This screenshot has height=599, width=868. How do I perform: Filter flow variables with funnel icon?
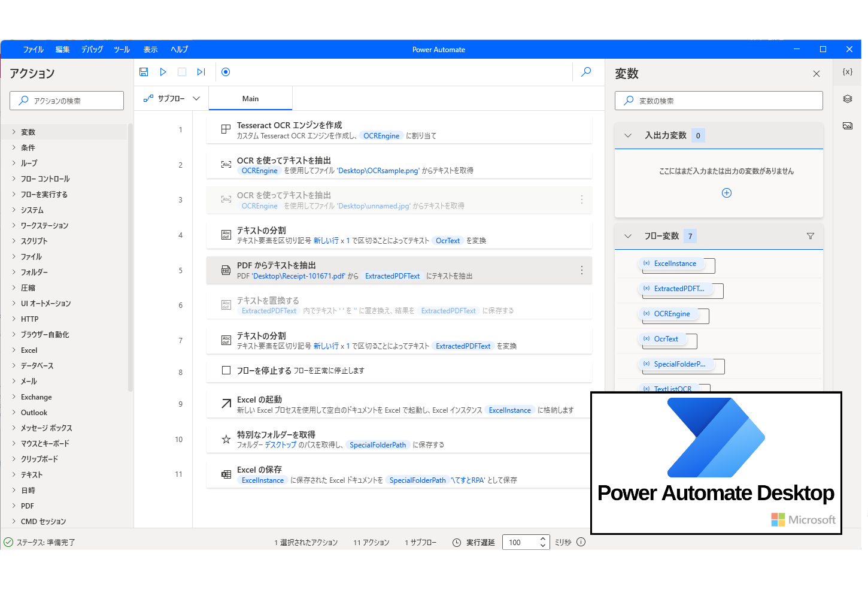pyautogui.click(x=811, y=236)
